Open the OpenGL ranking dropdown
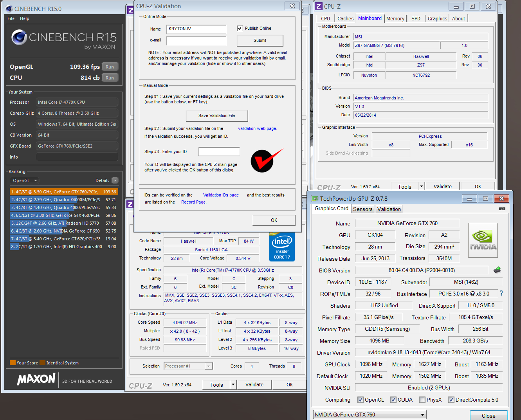Image resolution: width=521 pixels, height=420 pixels. pyautogui.click(x=24, y=180)
